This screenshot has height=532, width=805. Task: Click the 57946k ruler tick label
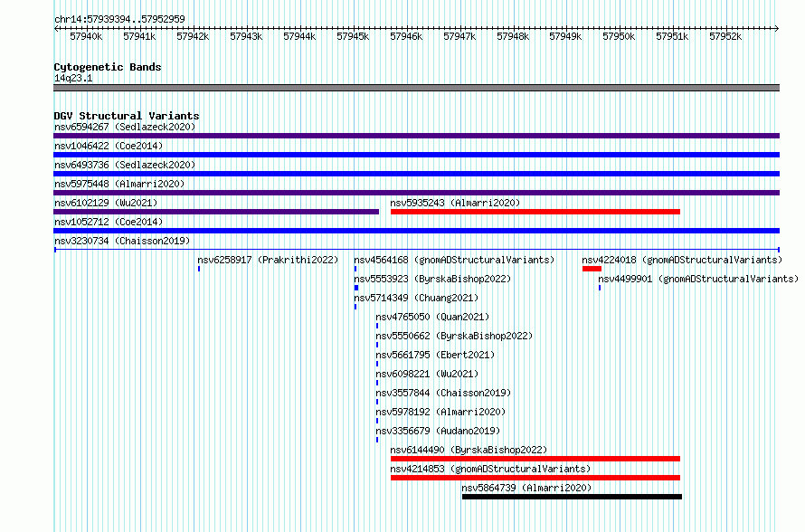[406, 36]
